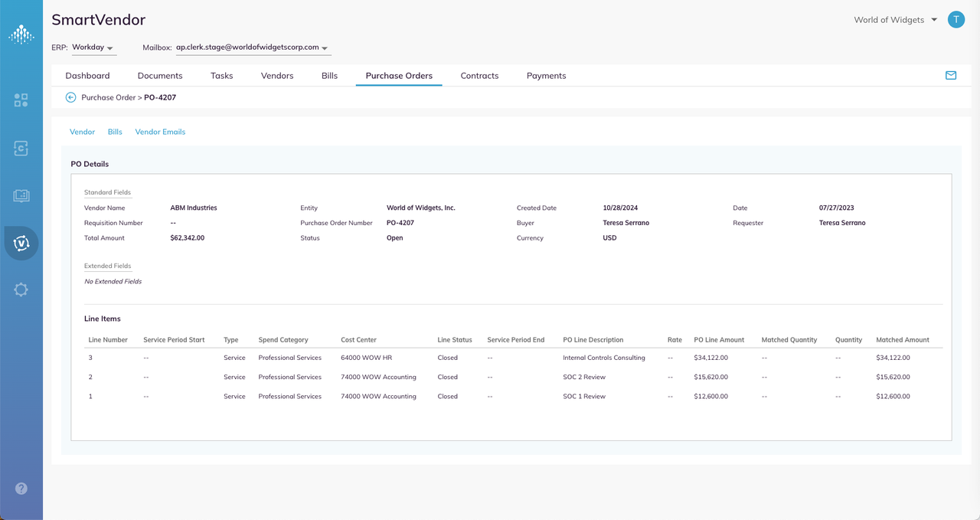Click the back arrow beside Purchase Order breadcrumb

70,97
